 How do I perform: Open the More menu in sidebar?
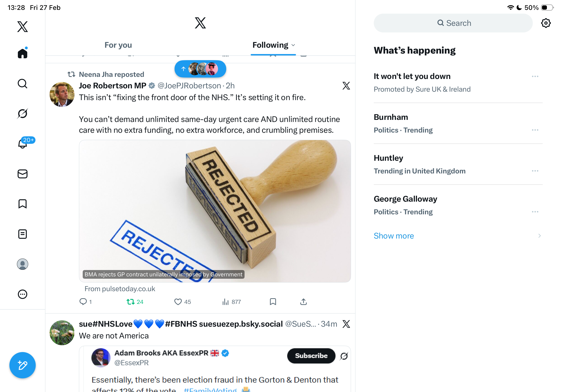click(23, 294)
